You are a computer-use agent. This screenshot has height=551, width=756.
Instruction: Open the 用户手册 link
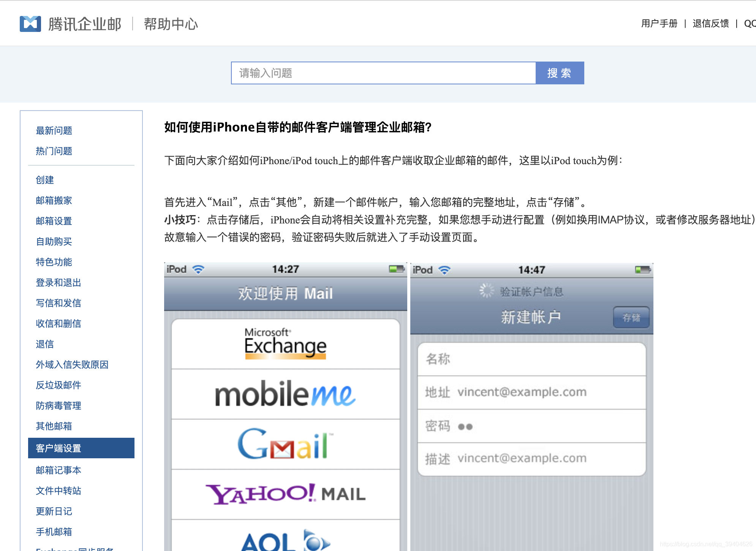(x=659, y=24)
